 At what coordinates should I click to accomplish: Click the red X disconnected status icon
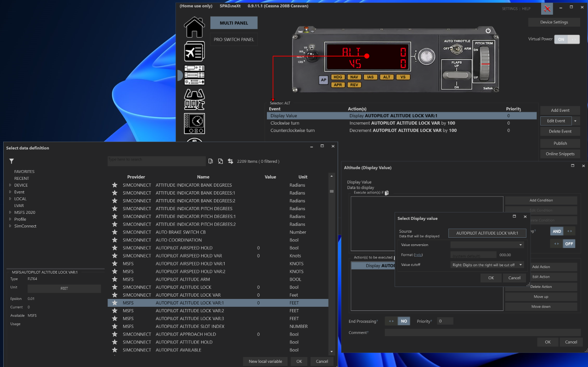pos(547,9)
